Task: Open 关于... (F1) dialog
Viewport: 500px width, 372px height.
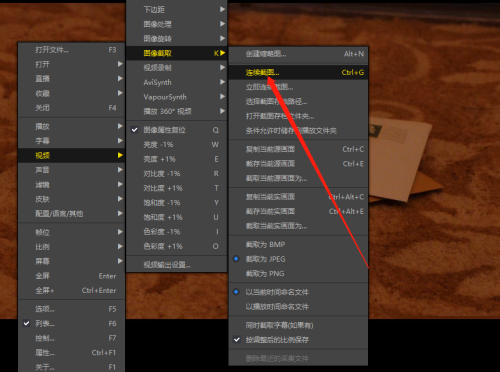Action: pos(71,367)
